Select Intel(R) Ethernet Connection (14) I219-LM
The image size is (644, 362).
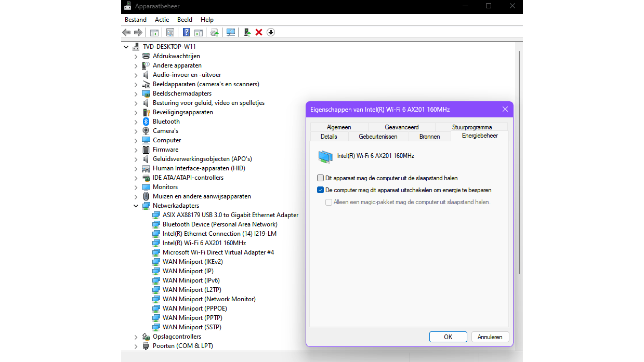[x=219, y=234]
